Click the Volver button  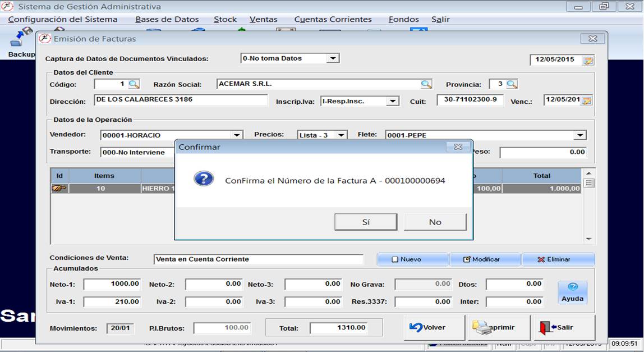click(x=435, y=327)
